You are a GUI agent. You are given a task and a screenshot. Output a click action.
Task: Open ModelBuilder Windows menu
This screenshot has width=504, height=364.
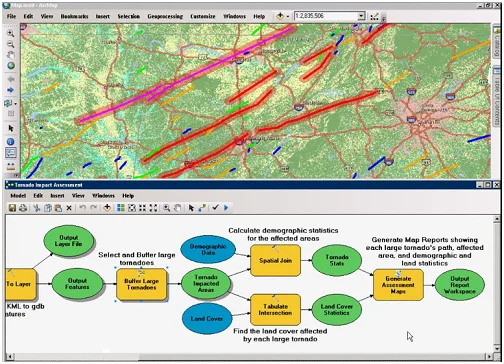pyautogui.click(x=103, y=196)
